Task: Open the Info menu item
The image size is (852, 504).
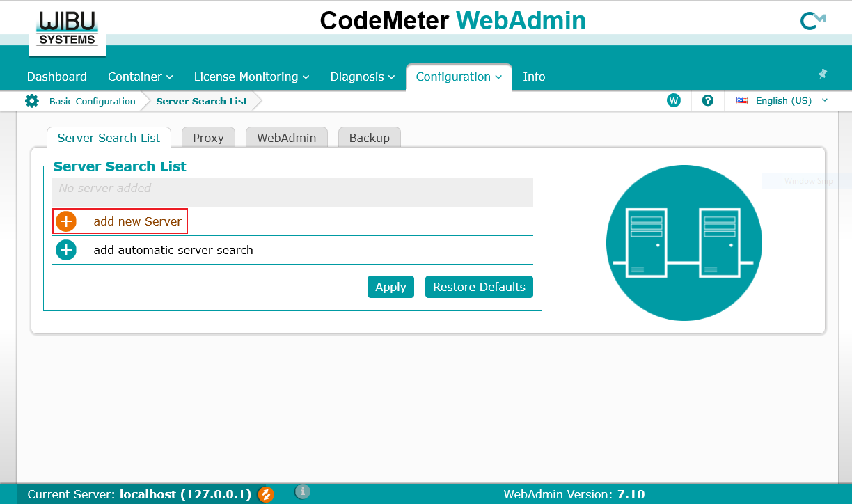Action: [x=534, y=77]
